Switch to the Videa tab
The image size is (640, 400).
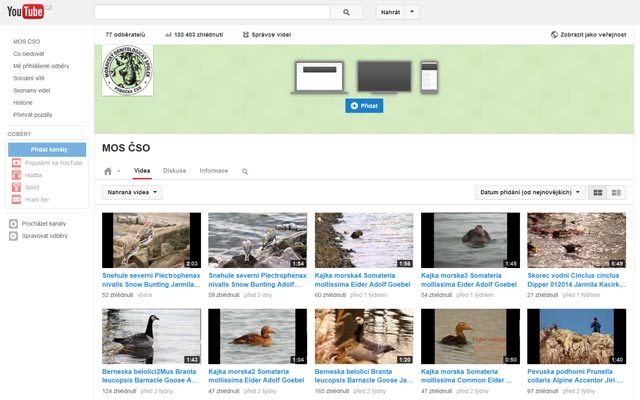(x=142, y=171)
